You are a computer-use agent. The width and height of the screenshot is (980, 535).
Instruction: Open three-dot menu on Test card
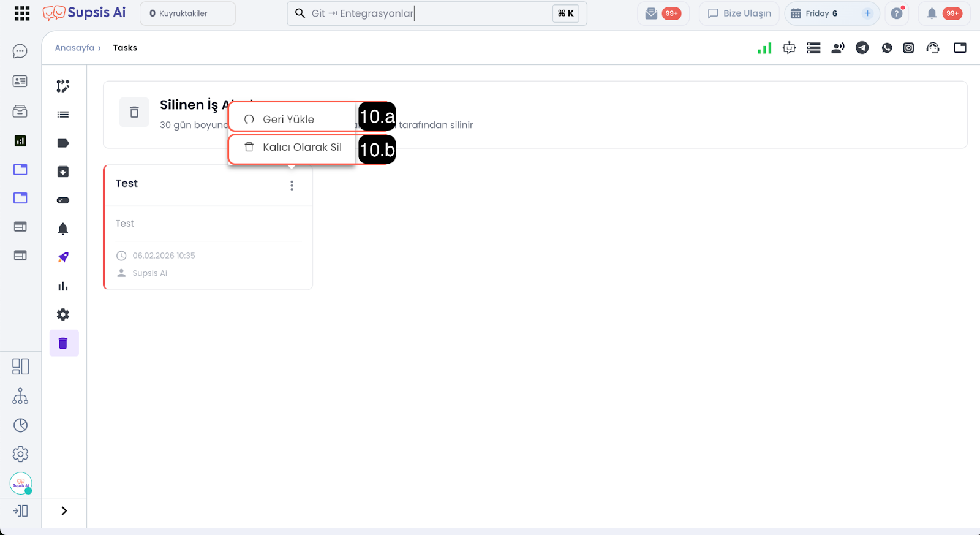[292, 186]
